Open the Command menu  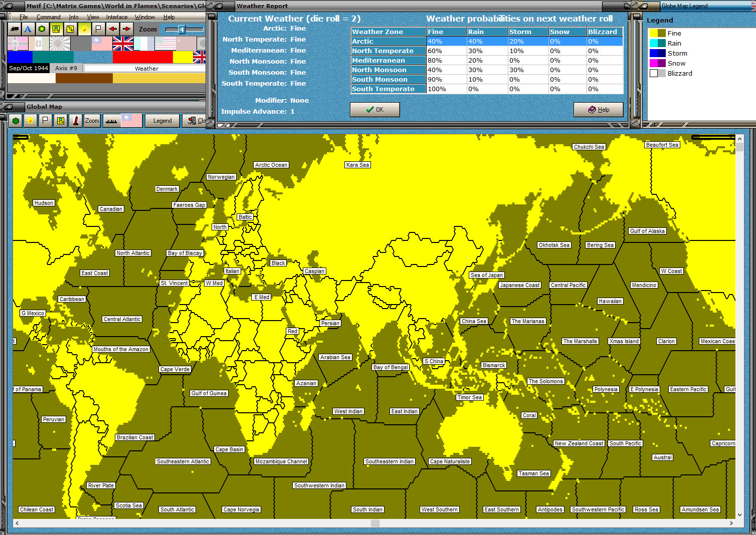click(x=48, y=17)
